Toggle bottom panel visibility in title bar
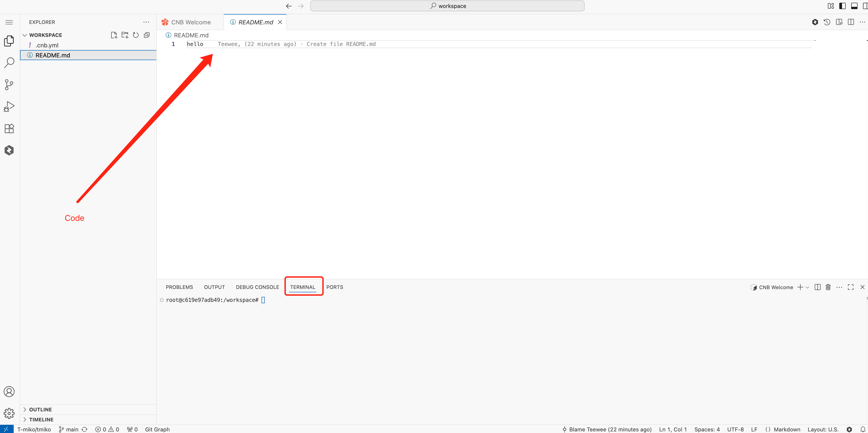 point(854,6)
